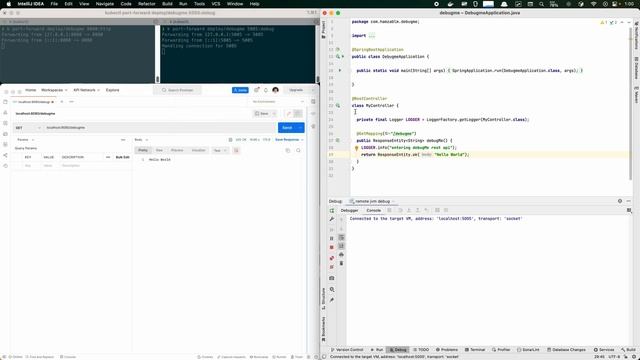Open the Params tab dropdown in Postman

pyautogui.click(x=25, y=140)
